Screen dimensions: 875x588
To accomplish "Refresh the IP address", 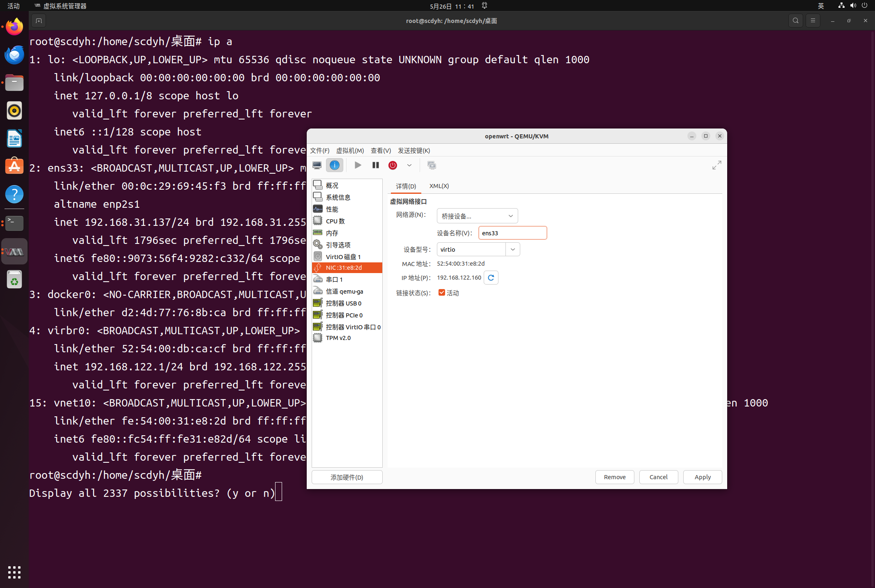I will coord(491,278).
